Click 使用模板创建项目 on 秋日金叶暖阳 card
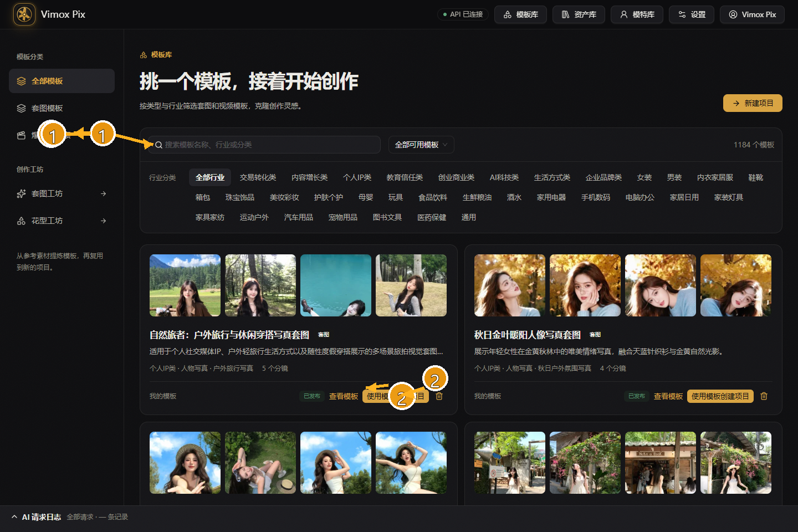 (720, 396)
